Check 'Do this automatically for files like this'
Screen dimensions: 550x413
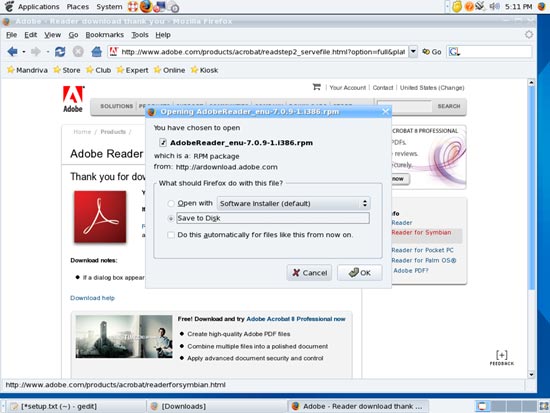coord(171,235)
